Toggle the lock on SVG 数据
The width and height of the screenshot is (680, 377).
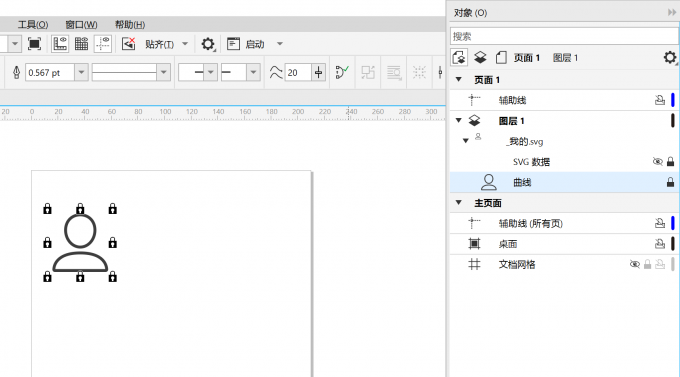point(670,162)
